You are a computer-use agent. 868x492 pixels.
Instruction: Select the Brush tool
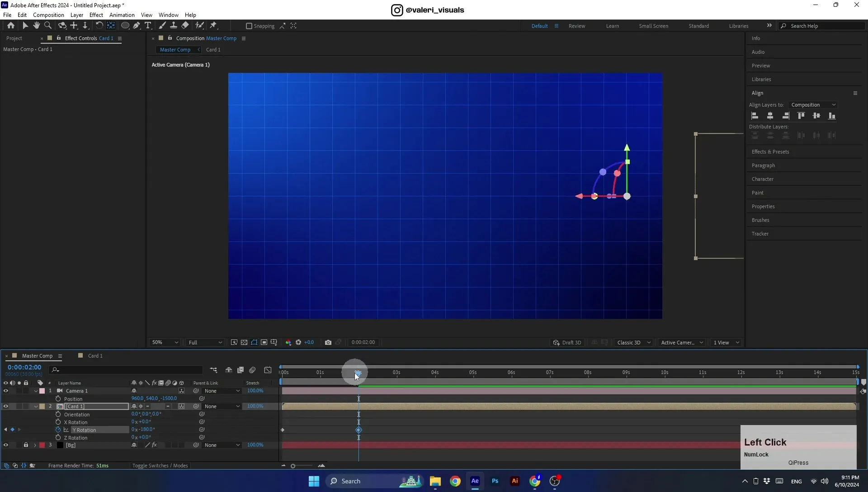(162, 26)
